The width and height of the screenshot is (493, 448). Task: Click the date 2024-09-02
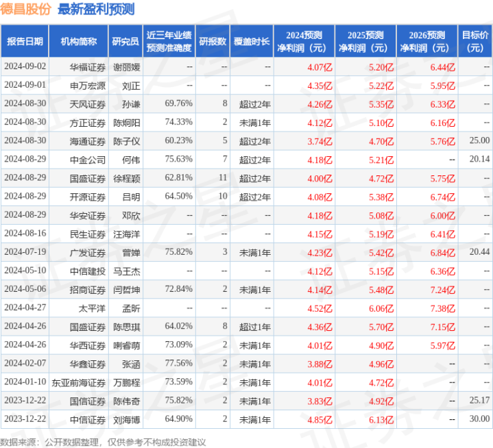(25, 66)
